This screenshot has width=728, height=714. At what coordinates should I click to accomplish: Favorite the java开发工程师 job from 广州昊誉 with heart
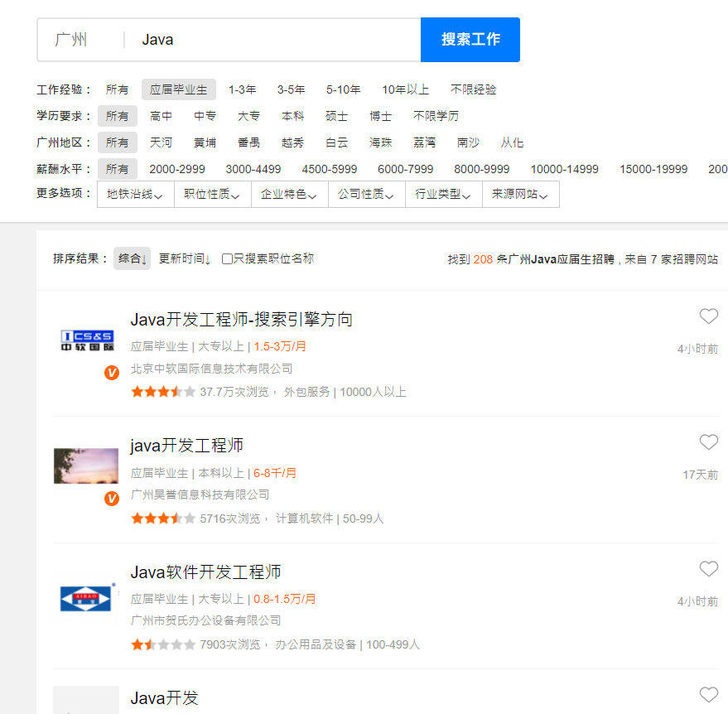point(708,442)
